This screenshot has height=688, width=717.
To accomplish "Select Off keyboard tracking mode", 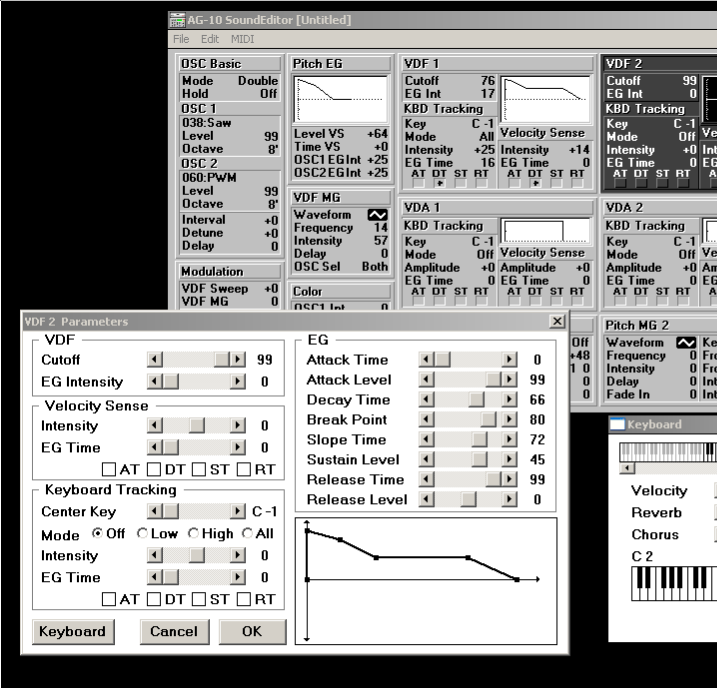I will click(x=97, y=533).
